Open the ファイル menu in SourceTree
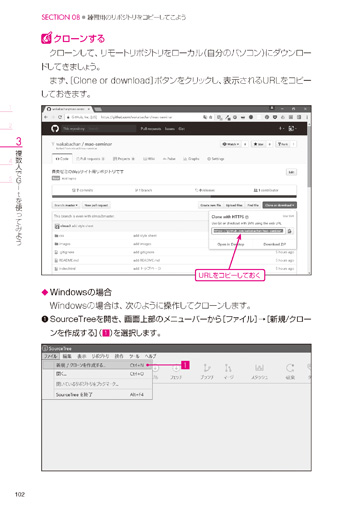360x510 pixels. click(x=51, y=356)
